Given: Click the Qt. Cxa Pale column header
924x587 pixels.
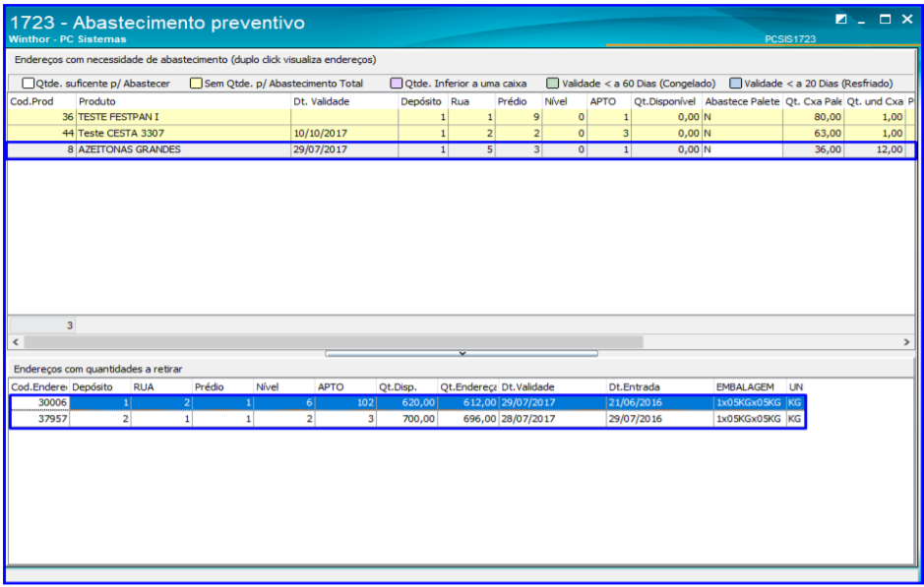Looking at the screenshot, I should [813, 101].
